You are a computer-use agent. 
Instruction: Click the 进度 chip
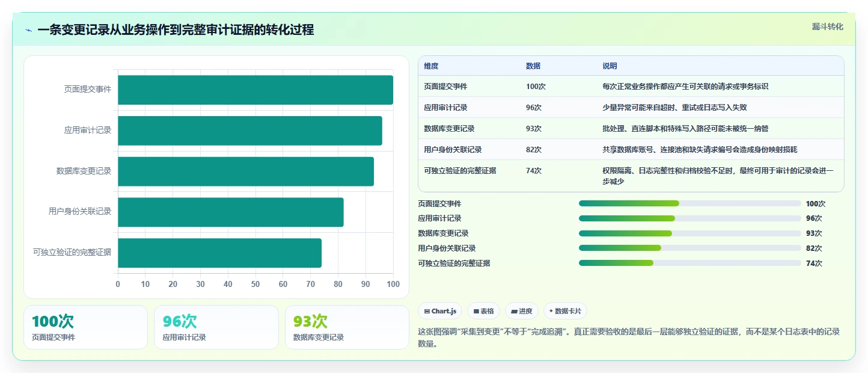522,311
